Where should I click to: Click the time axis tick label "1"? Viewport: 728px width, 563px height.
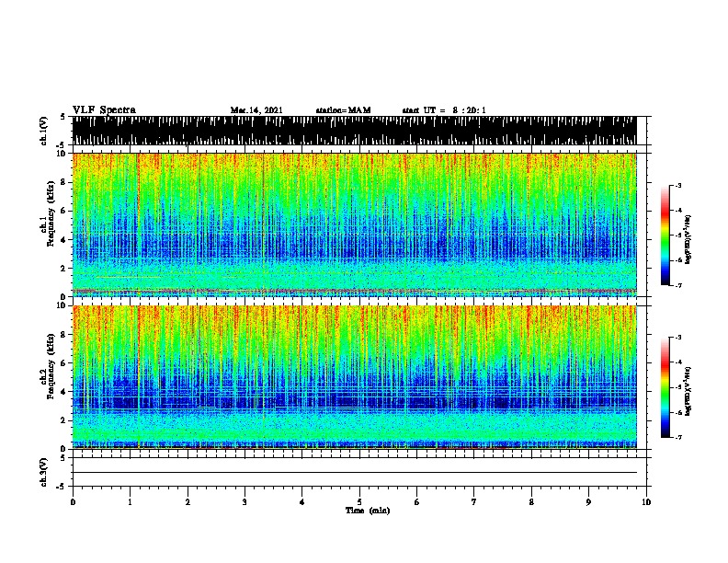131,502
